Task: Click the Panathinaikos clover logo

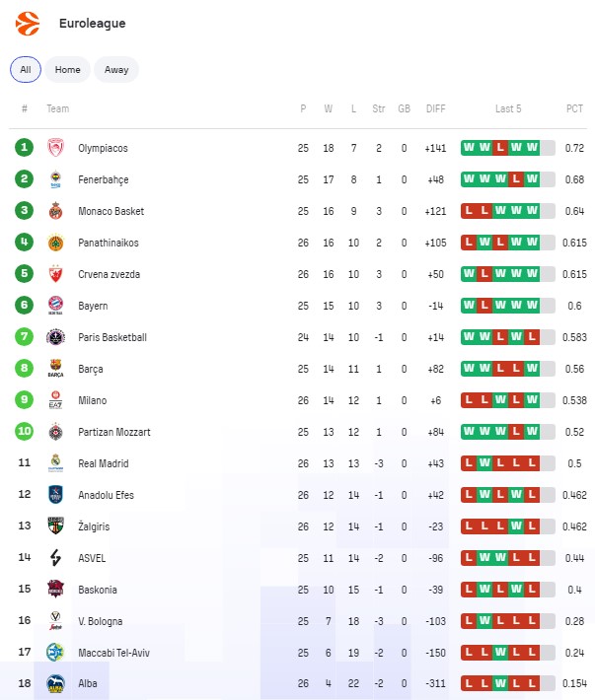Action: pyautogui.click(x=55, y=243)
